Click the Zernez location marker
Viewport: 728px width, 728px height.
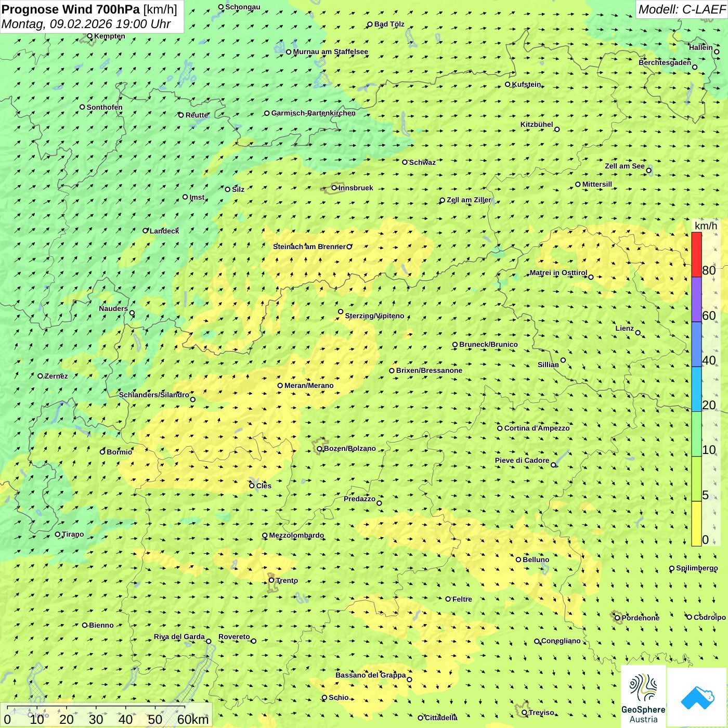coord(40,376)
